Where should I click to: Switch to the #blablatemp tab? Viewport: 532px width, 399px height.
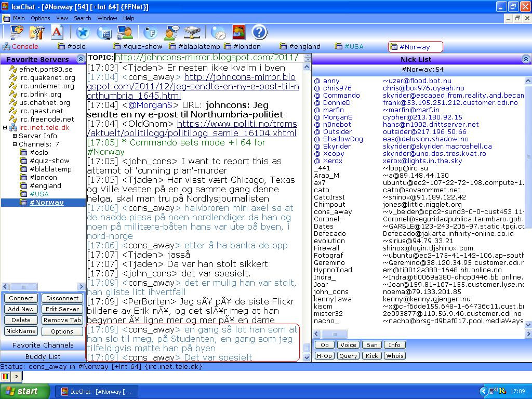click(x=195, y=47)
